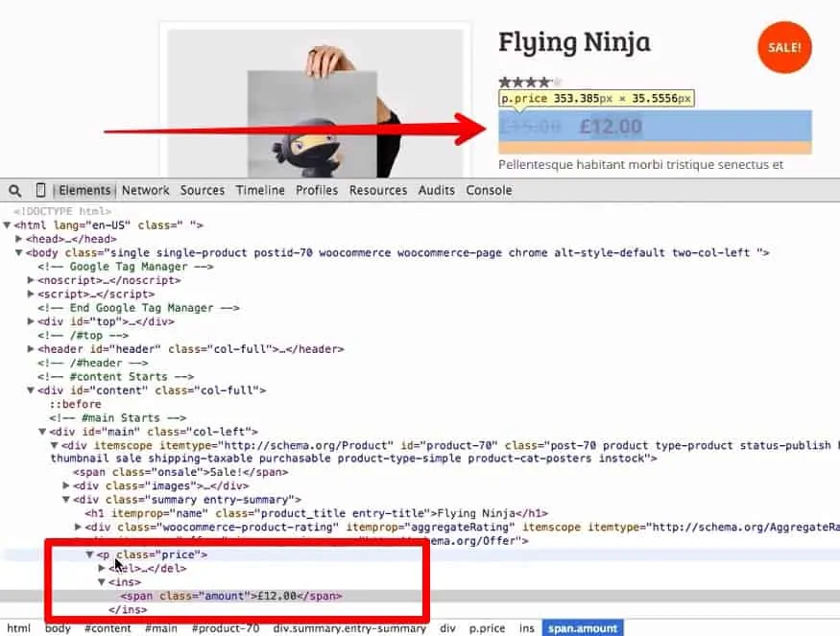The height and width of the screenshot is (636, 840).
Task: Click the inspect element magnifier icon
Action: click(13, 190)
